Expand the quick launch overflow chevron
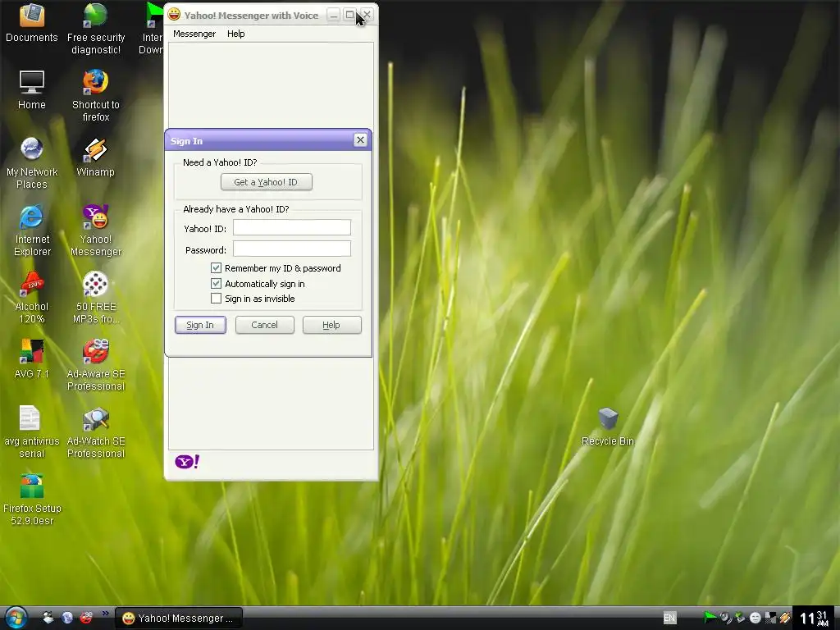The height and width of the screenshot is (630, 840). pyautogui.click(x=106, y=614)
